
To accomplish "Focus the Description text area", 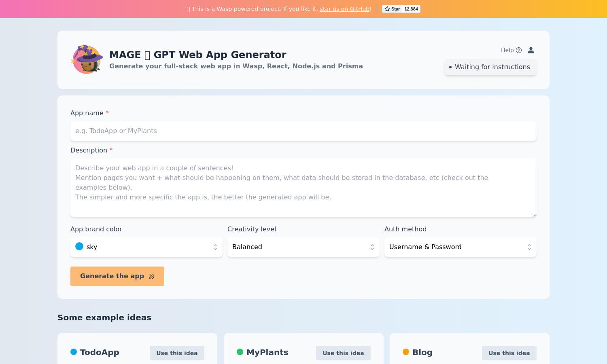I will [303, 188].
